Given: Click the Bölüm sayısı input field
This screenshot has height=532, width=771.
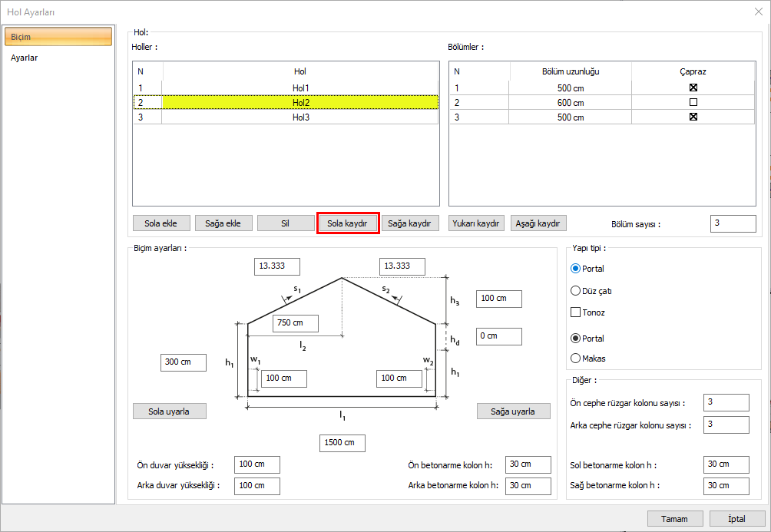Looking at the screenshot, I should click(733, 223).
